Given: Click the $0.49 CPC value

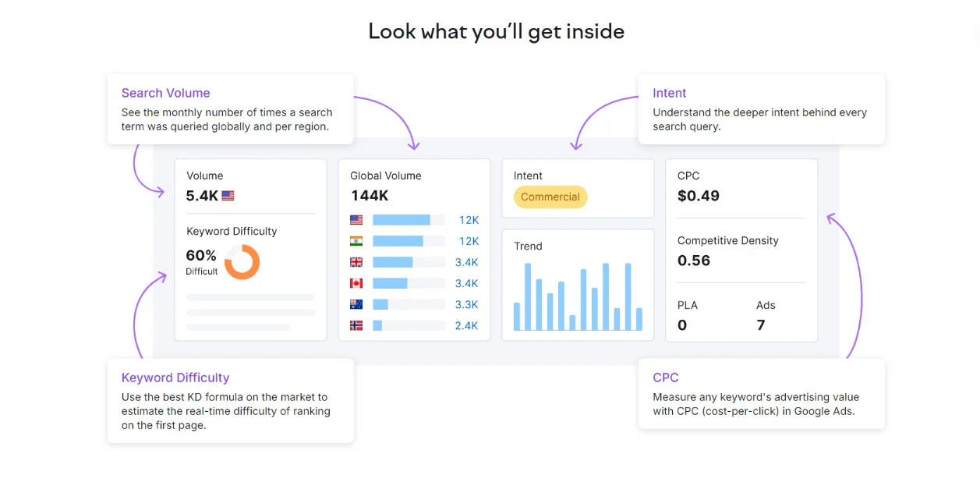Looking at the screenshot, I should [x=699, y=196].
